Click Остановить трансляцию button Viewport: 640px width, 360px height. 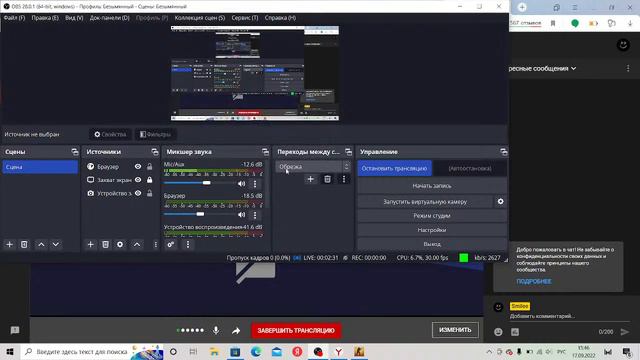tap(394, 168)
